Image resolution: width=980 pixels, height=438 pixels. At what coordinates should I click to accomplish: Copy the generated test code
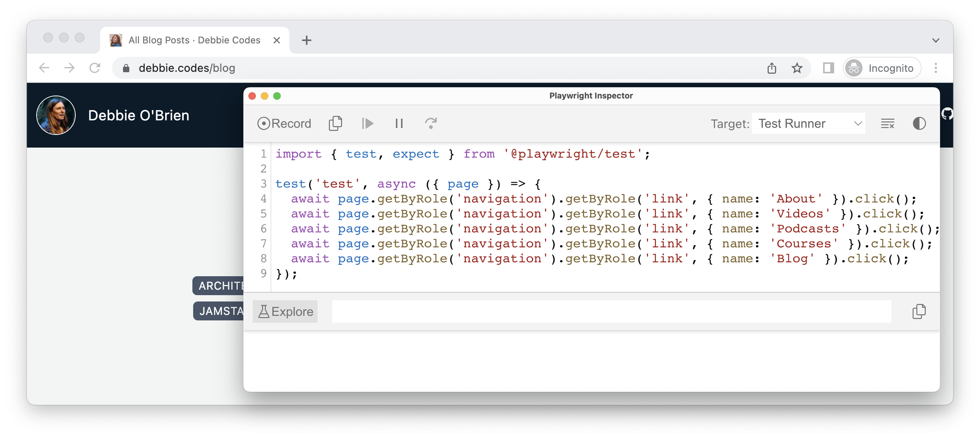coord(335,123)
